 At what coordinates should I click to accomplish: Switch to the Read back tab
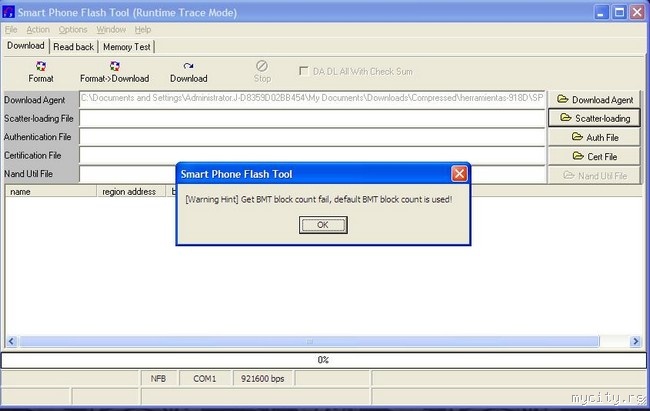(73, 47)
